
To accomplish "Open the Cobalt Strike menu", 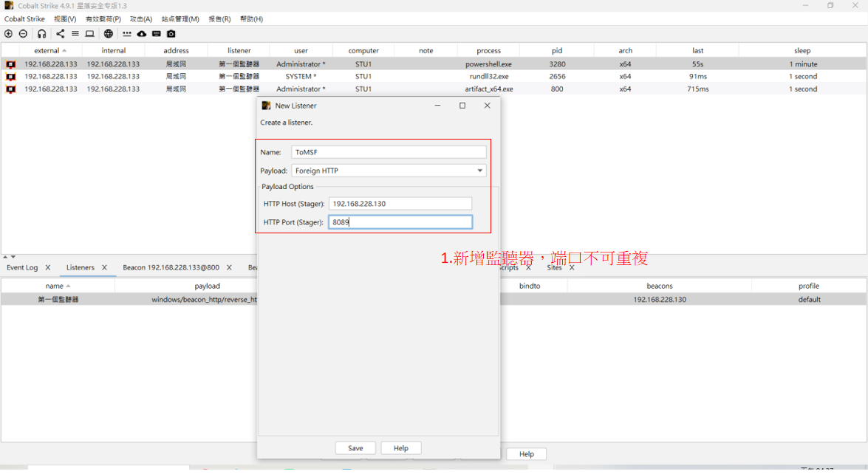I will click(24, 18).
